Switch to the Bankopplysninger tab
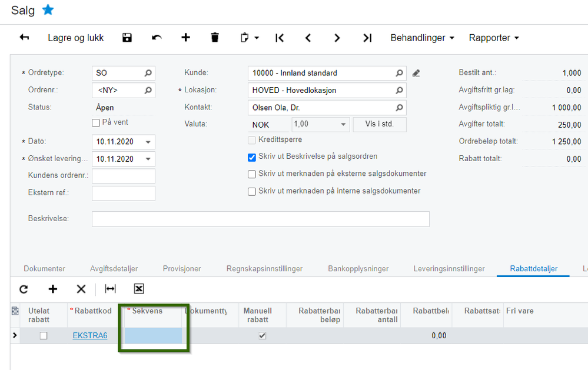The image size is (588, 370). [358, 269]
